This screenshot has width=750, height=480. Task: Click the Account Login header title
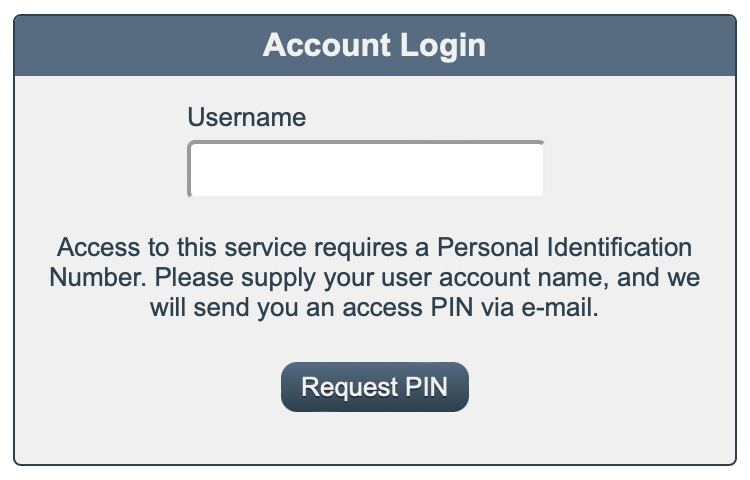pos(374,45)
